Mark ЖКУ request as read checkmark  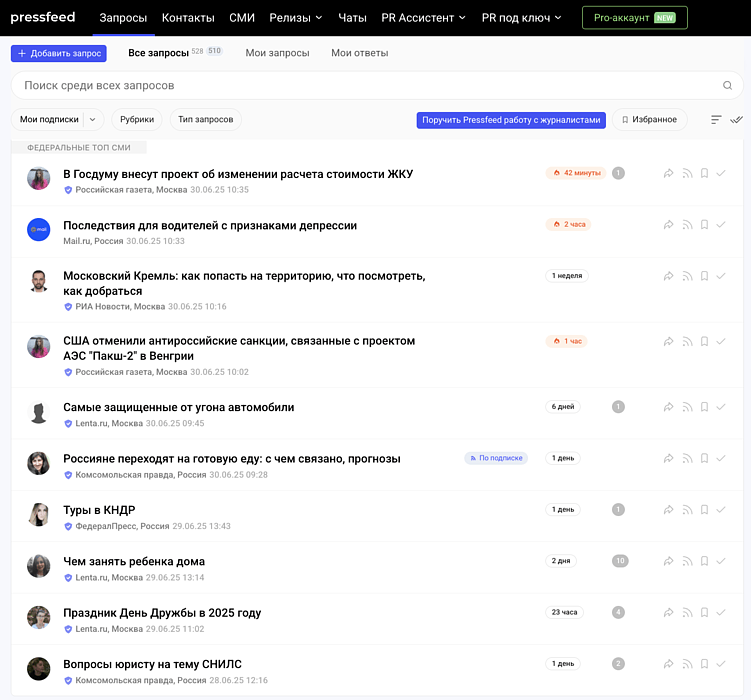[x=721, y=173]
